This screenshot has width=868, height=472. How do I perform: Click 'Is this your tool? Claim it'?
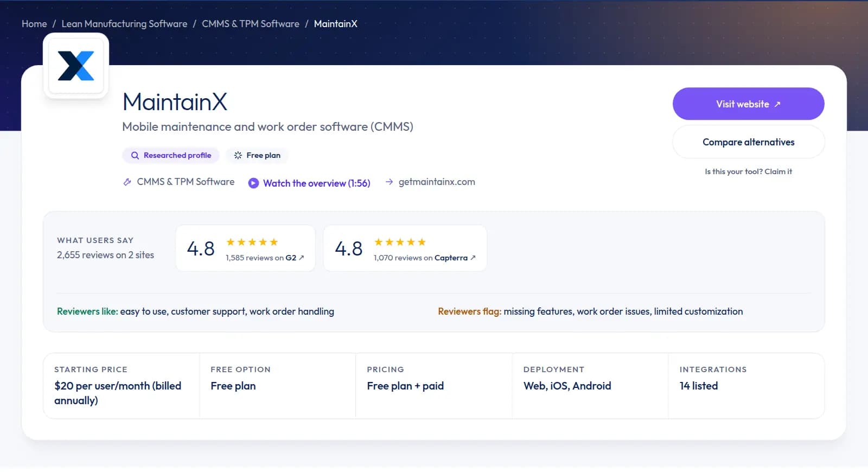(749, 171)
